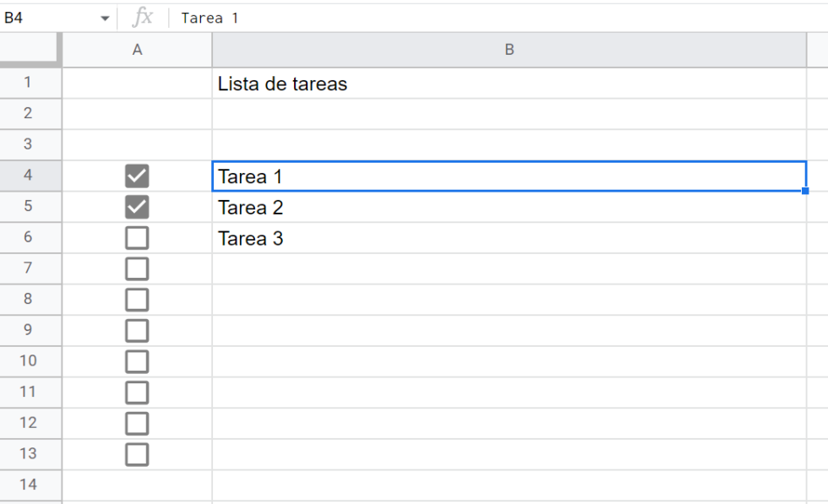Select row 4 header

(x=30, y=176)
